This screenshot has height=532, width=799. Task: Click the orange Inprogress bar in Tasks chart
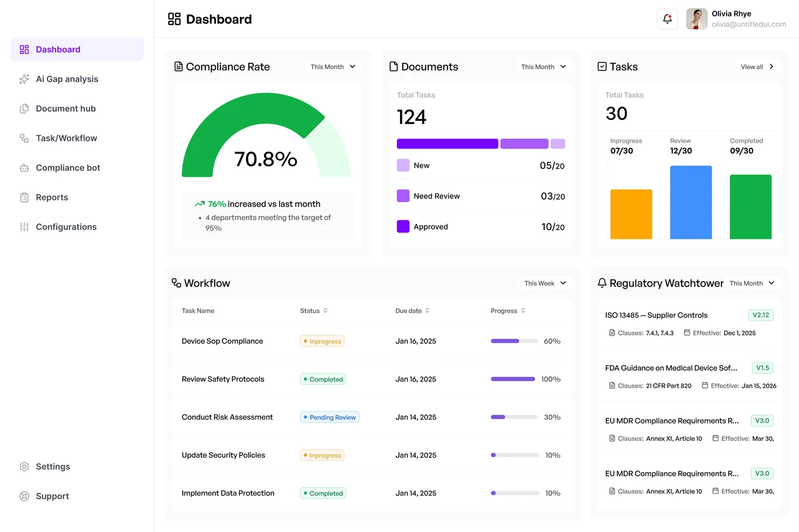pyautogui.click(x=631, y=215)
